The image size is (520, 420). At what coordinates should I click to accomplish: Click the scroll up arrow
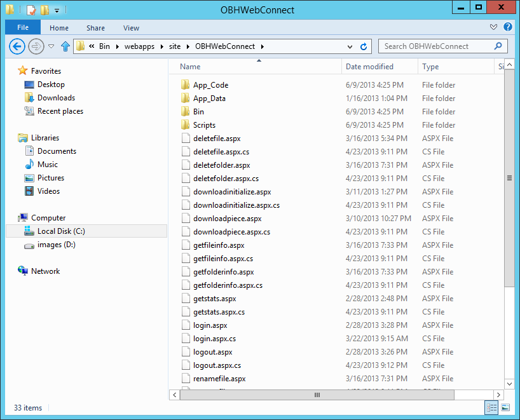[x=509, y=65]
